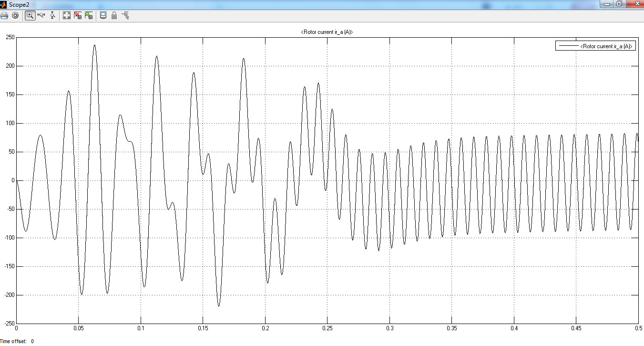Open the Signal selector icon
The image size is (644, 346).
125,15
